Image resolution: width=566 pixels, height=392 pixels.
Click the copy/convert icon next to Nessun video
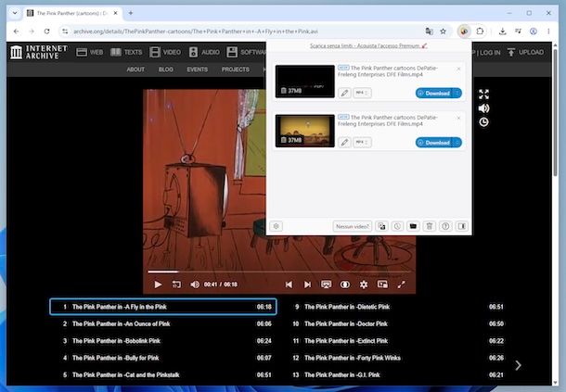tap(381, 226)
